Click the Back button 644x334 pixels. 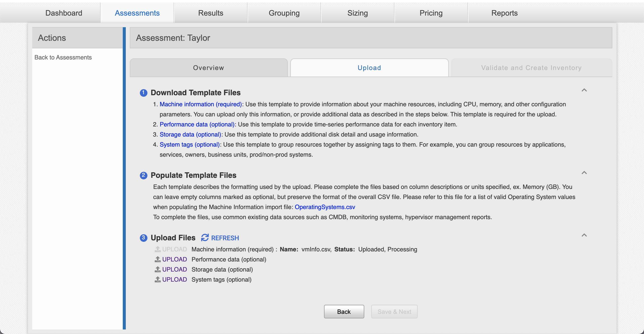[x=344, y=311]
